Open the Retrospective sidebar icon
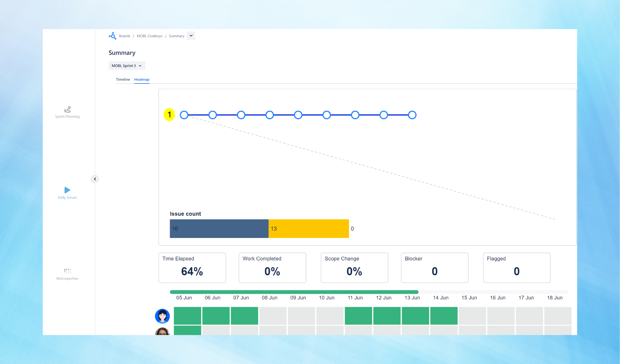 click(x=67, y=271)
